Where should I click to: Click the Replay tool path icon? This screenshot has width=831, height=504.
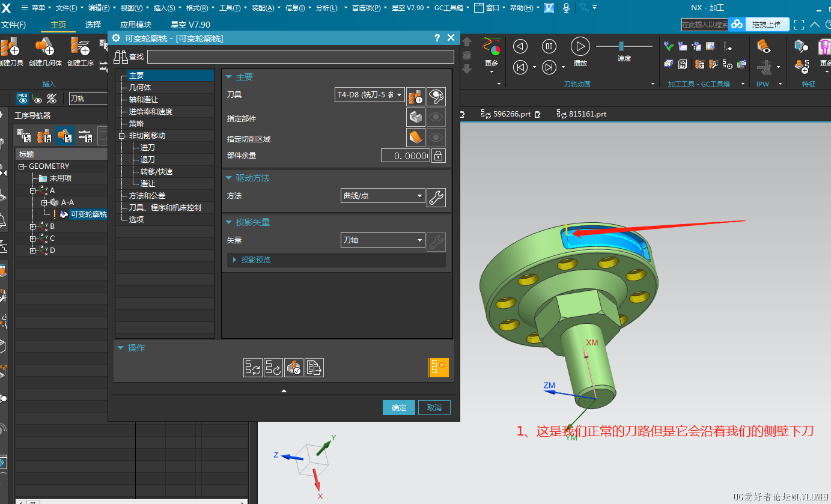click(x=273, y=367)
